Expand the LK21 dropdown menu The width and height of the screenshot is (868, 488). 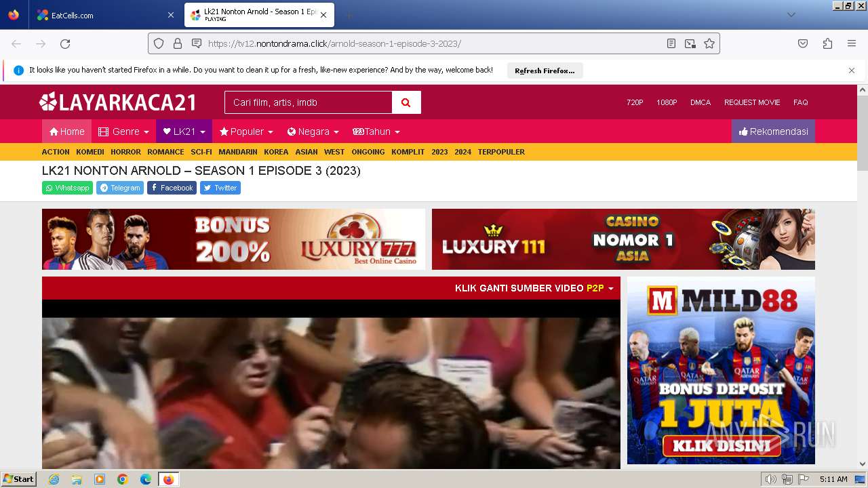pos(184,131)
